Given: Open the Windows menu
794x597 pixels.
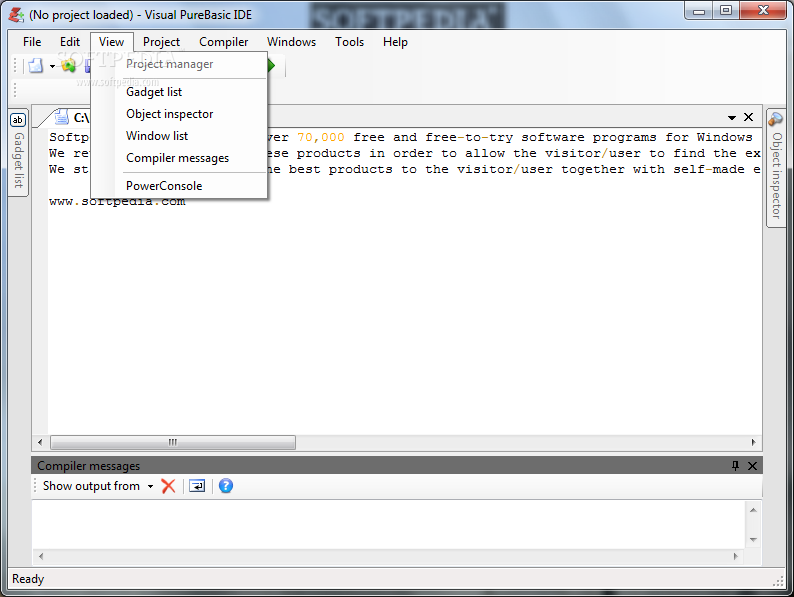Looking at the screenshot, I should pos(291,42).
